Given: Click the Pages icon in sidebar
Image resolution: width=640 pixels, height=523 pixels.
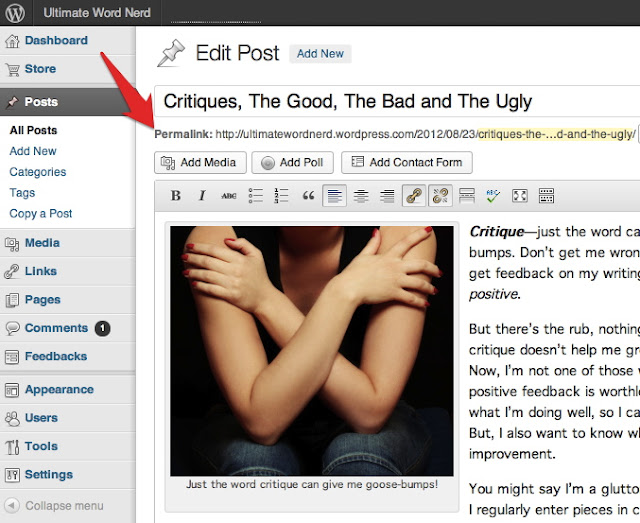Looking at the screenshot, I should pos(12,300).
